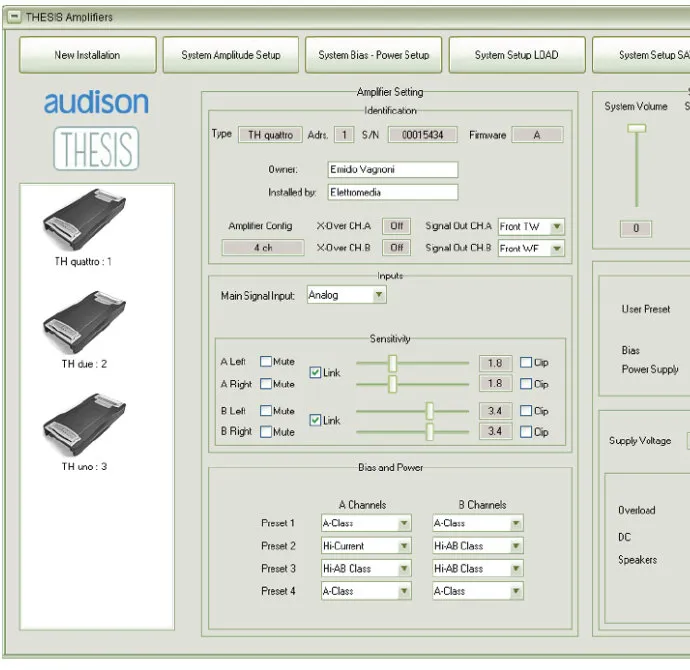This screenshot has height=670, width=690.
Task: Click the serial number 00015434 field
Action: pos(422,135)
